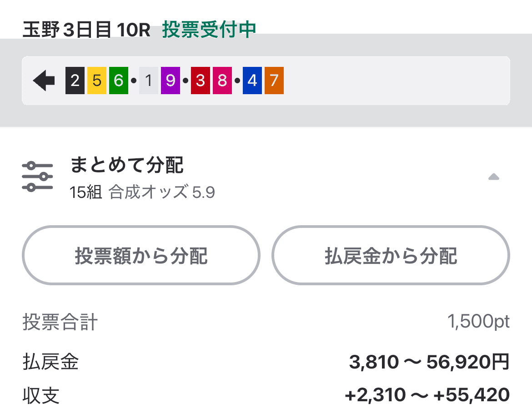Click the 1,500pt total stake value
This screenshot has height=419, width=532.
click(x=479, y=322)
